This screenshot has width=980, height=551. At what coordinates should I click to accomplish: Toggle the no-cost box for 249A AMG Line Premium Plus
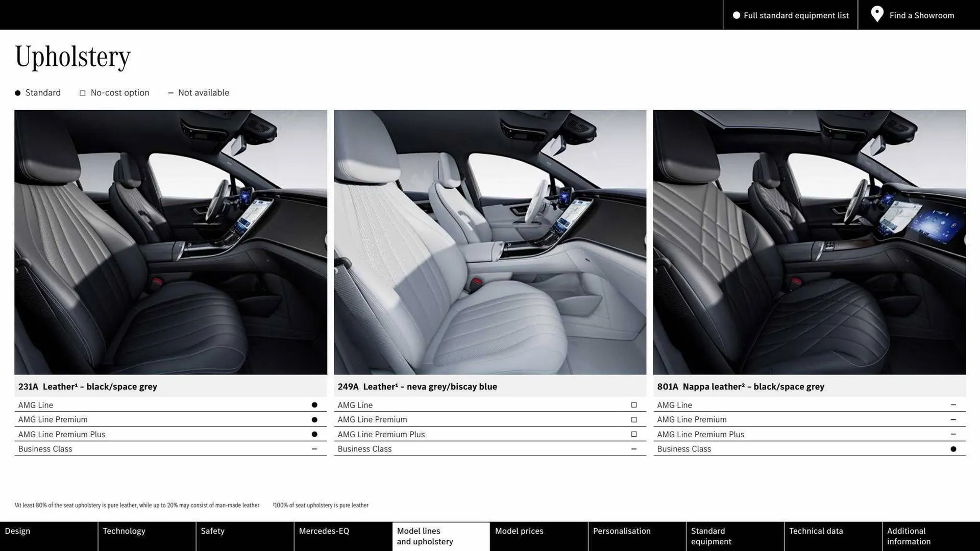pos(633,434)
